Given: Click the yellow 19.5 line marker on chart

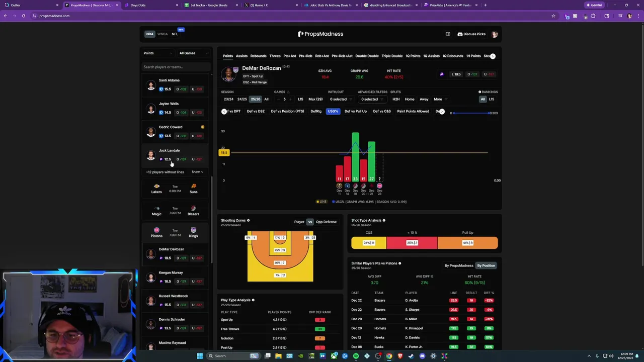Looking at the screenshot, I should coord(224,152).
